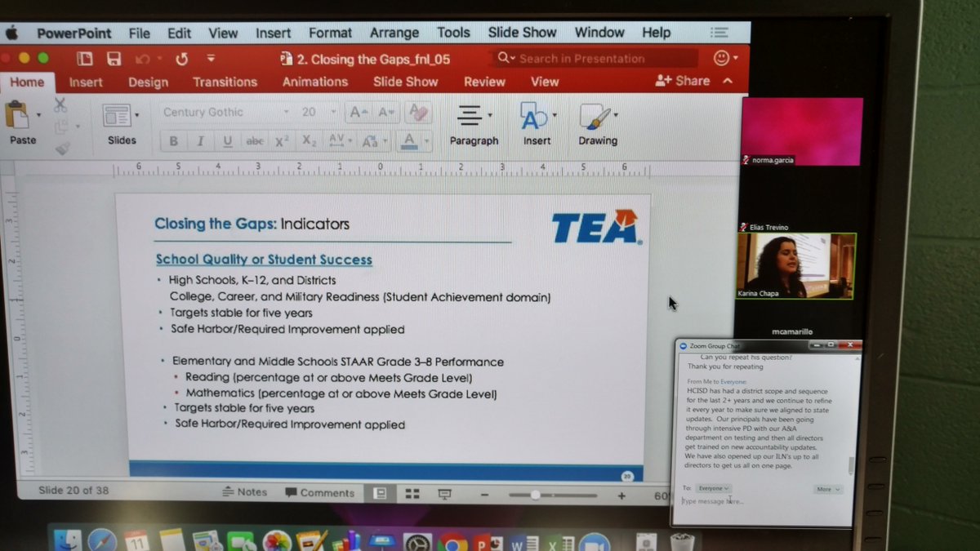Open Zoom app from the Dock
Screen dimensions: 980x551
tap(595, 543)
